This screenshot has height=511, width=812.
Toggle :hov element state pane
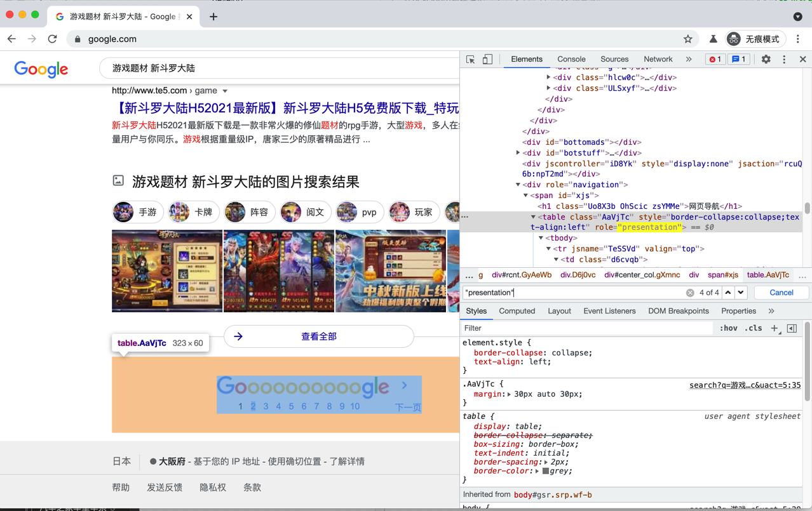(728, 328)
